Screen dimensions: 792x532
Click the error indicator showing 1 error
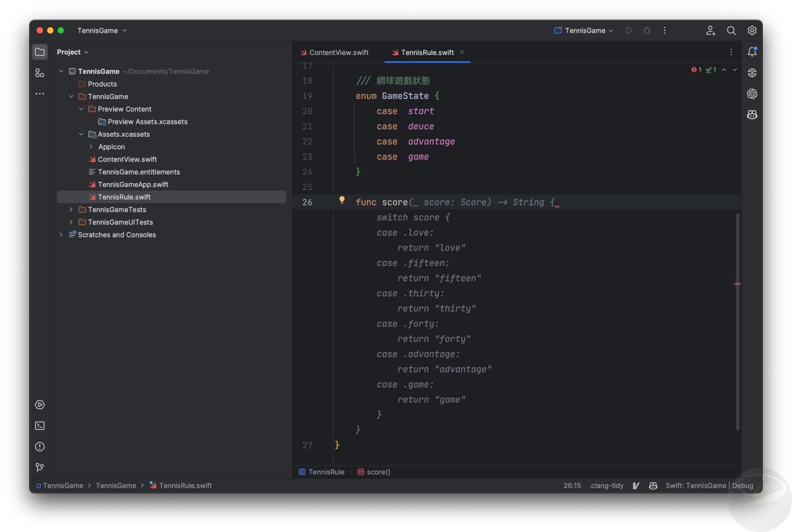pyautogui.click(x=694, y=70)
